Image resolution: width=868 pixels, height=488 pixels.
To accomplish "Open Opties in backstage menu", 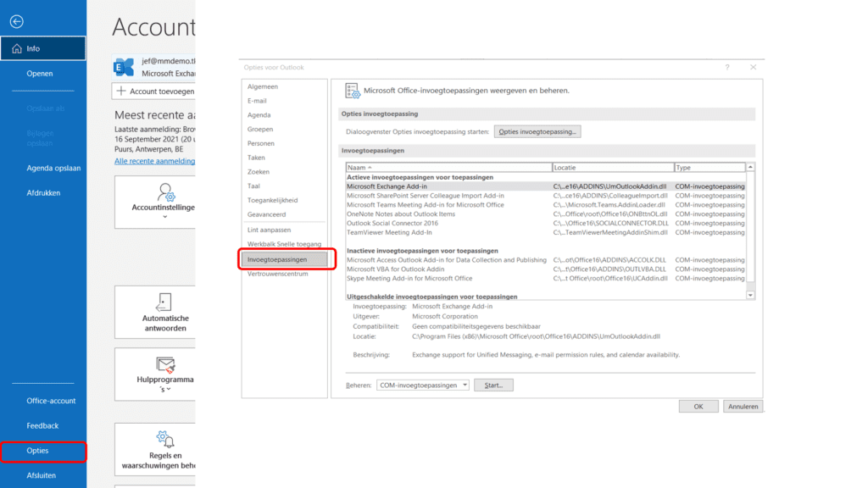I will (43, 451).
